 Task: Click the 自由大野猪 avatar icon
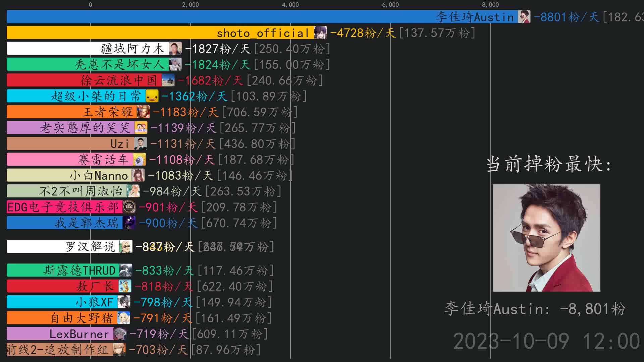pyautogui.click(x=123, y=318)
